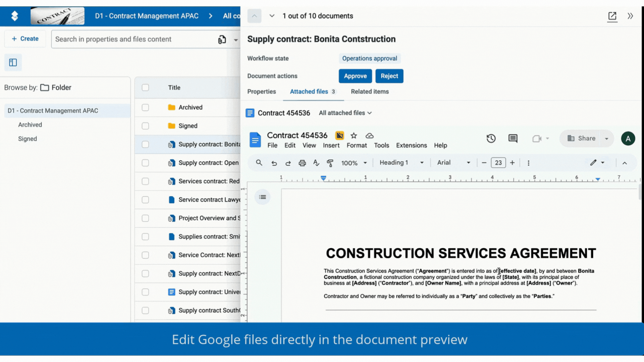
Task: Click the Create button
Action: pyautogui.click(x=25, y=39)
